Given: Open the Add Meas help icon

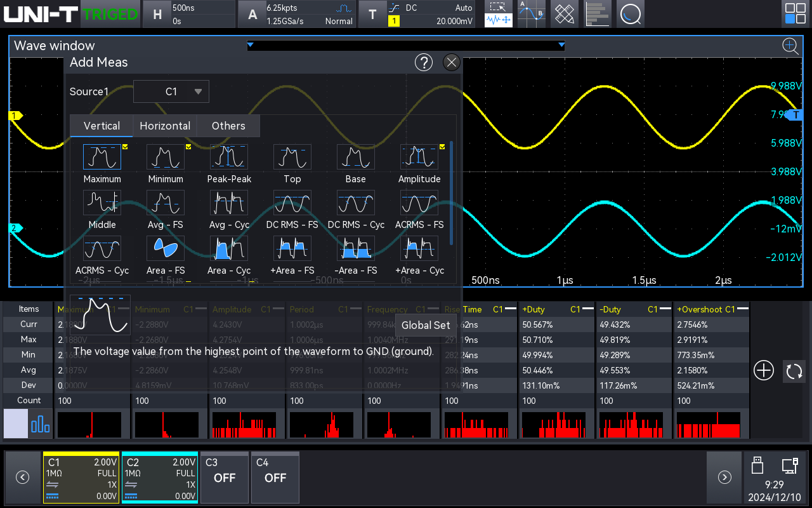Looking at the screenshot, I should point(423,62).
